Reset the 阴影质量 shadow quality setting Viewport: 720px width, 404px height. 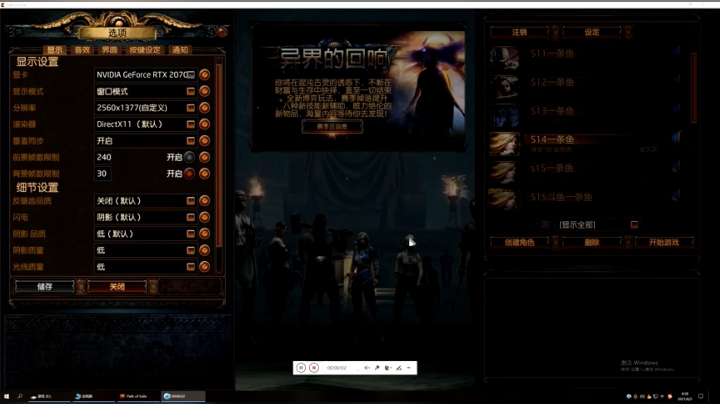tap(205, 250)
